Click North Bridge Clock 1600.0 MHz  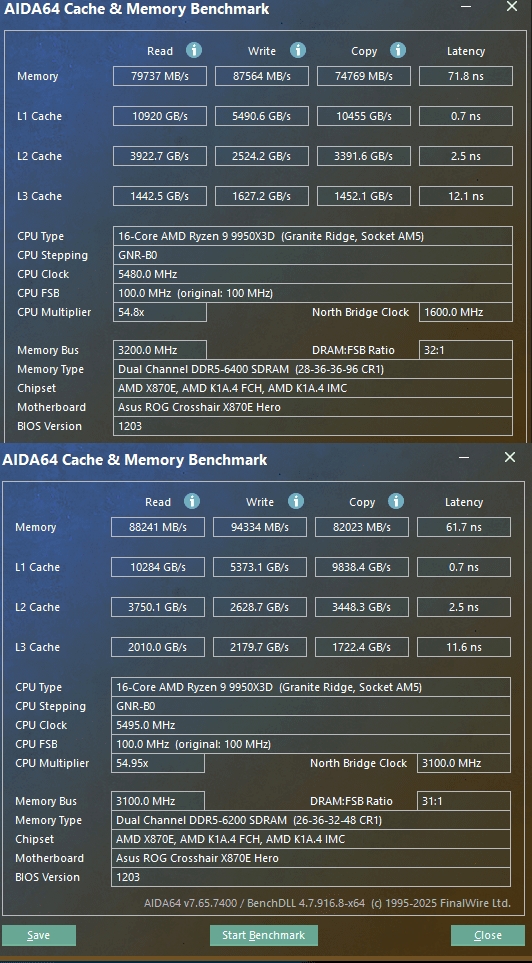click(466, 312)
